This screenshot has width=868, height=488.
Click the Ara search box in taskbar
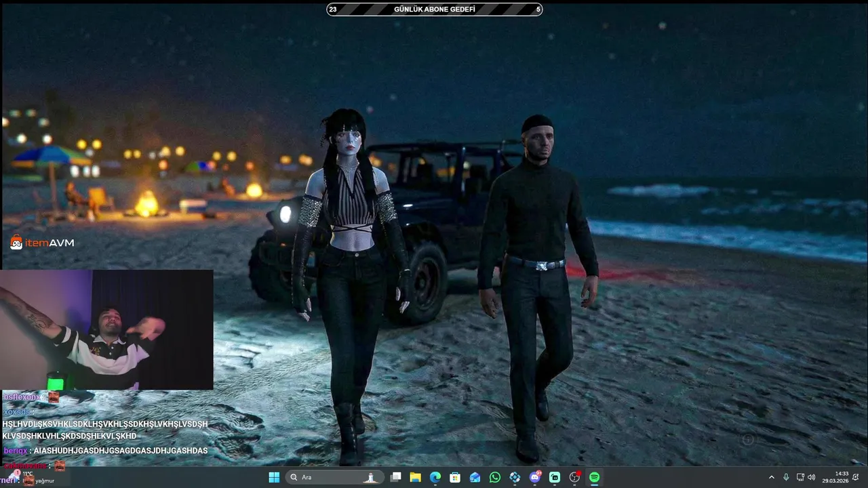(335, 477)
